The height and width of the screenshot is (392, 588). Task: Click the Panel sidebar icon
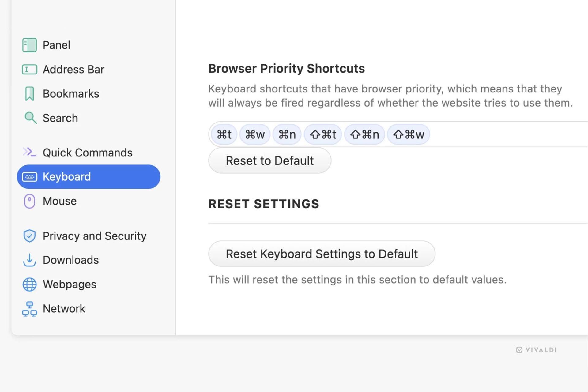29,45
